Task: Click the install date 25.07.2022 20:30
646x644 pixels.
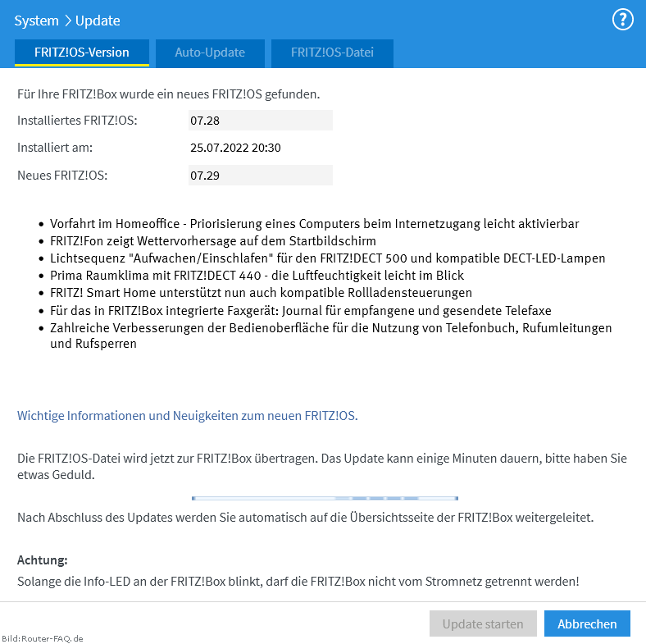Action: 235,148
